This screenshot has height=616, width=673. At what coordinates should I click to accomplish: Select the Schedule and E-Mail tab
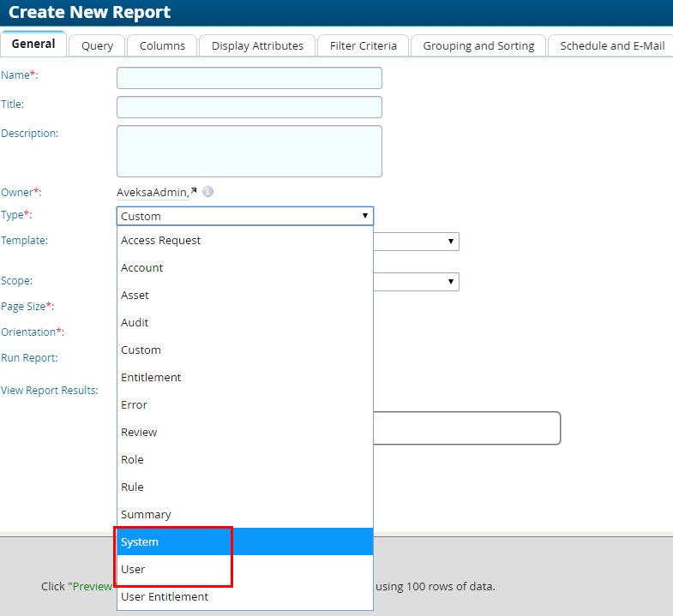(x=611, y=45)
